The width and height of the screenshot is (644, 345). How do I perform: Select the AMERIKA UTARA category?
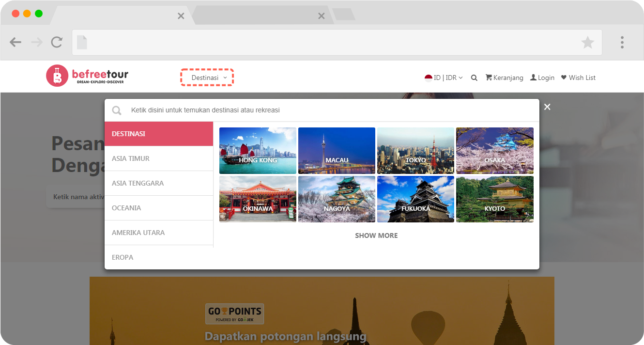click(159, 233)
